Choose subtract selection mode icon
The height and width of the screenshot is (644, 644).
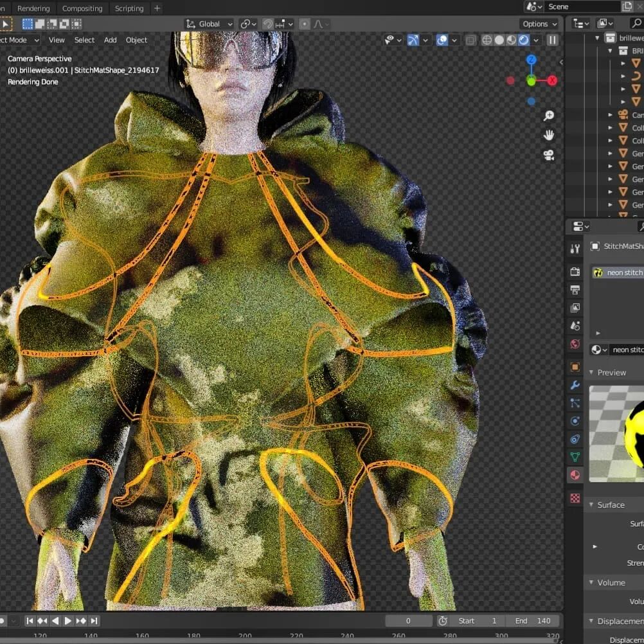coord(52,24)
